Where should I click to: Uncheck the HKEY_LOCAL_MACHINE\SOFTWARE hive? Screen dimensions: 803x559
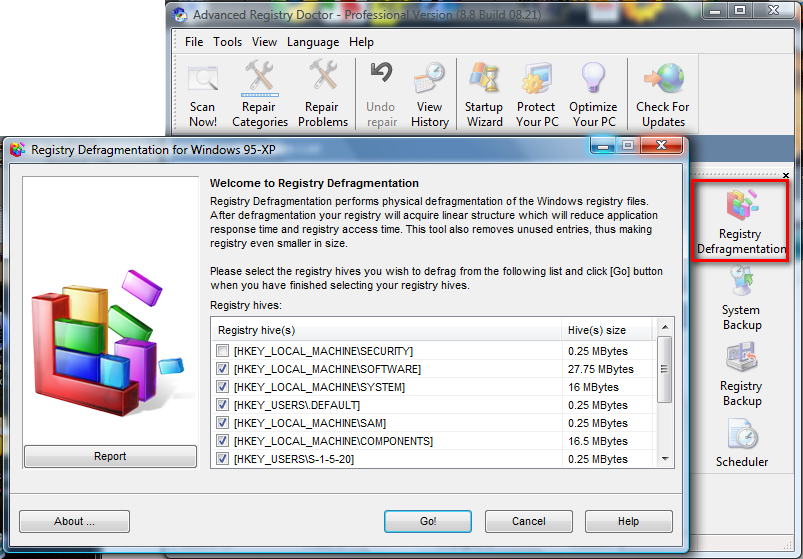tap(222, 369)
